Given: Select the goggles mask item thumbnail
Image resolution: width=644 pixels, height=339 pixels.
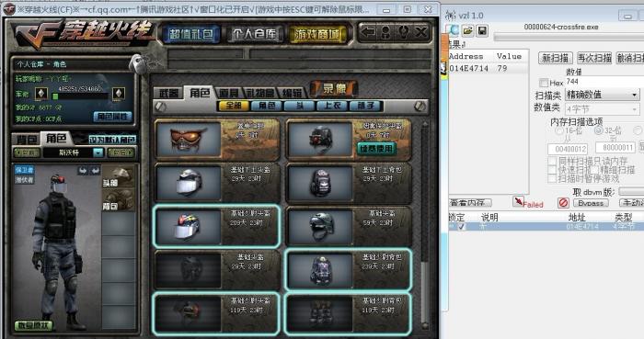Looking at the screenshot, I should [x=189, y=140].
